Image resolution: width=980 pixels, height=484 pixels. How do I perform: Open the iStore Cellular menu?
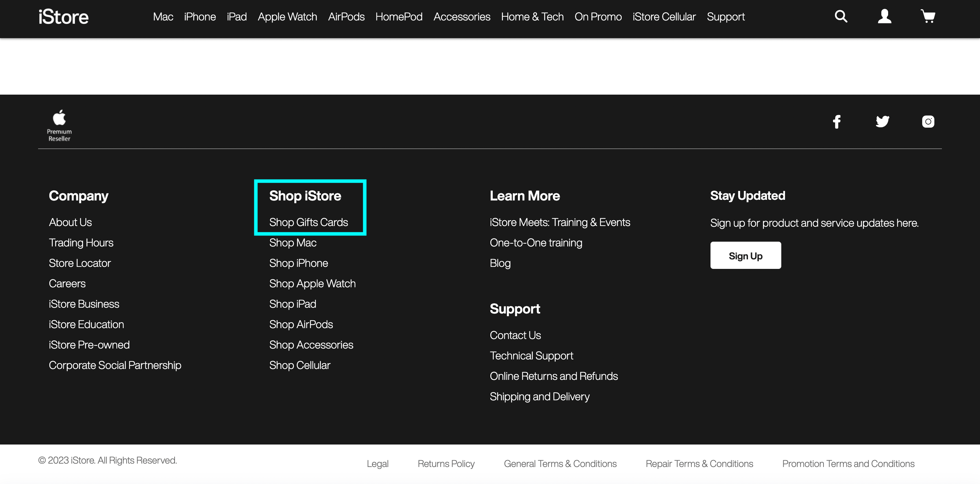tap(664, 17)
